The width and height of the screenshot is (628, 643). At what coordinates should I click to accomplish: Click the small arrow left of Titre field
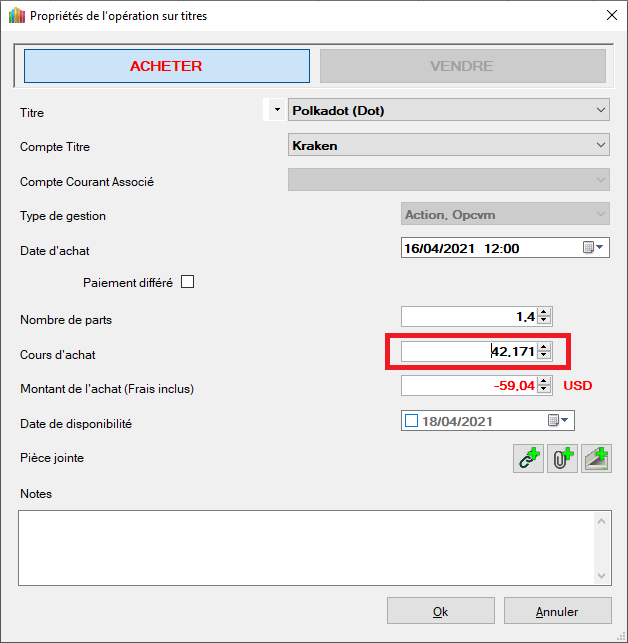point(276,110)
